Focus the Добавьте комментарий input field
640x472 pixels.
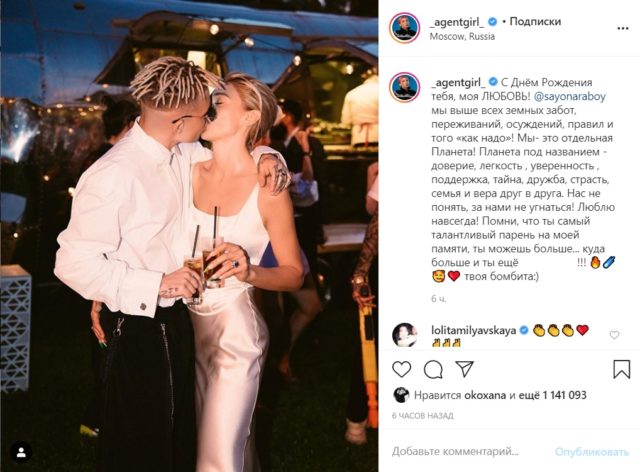pyautogui.click(x=455, y=452)
